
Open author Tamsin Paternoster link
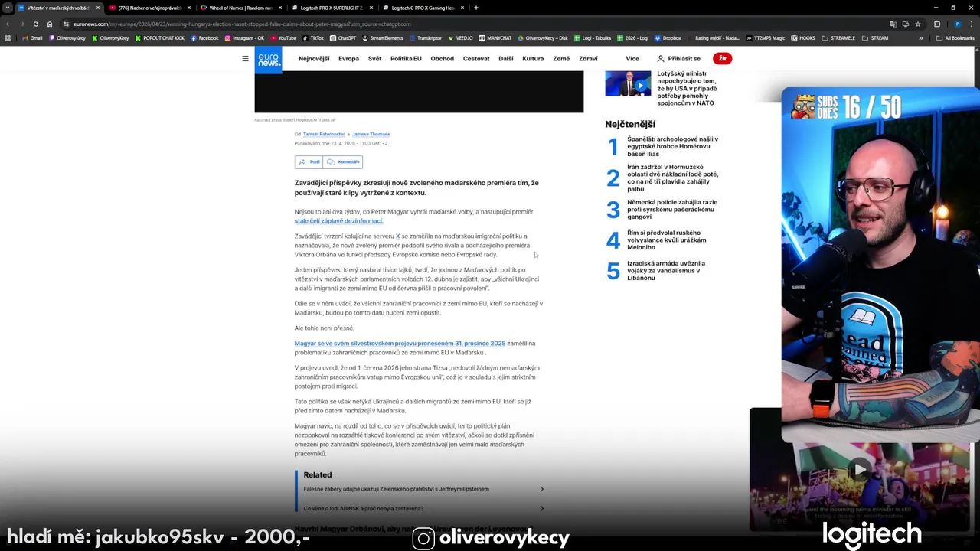tap(324, 134)
